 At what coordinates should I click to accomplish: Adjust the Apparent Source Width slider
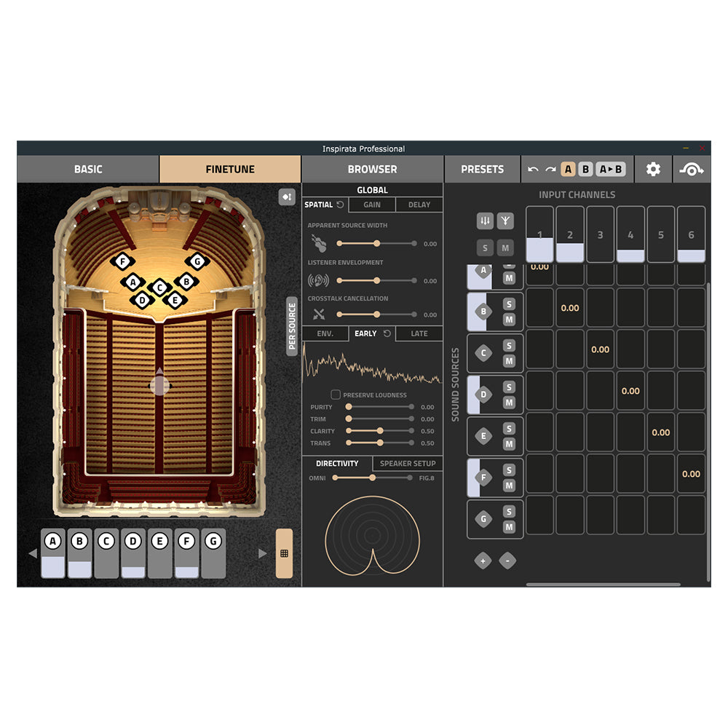pyautogui.click(x=376, y=244)
